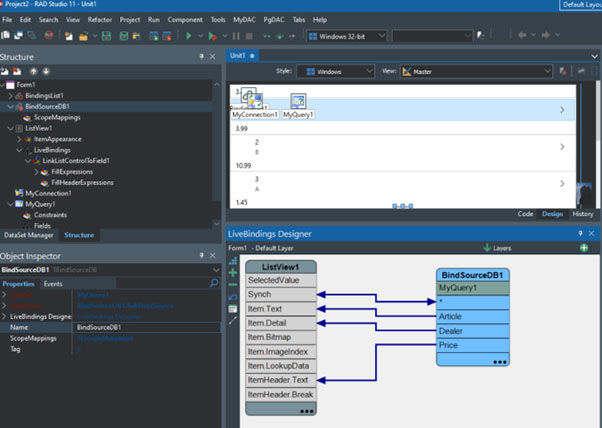Switch to the Events tab in Object Inspector

click(53, 284)
